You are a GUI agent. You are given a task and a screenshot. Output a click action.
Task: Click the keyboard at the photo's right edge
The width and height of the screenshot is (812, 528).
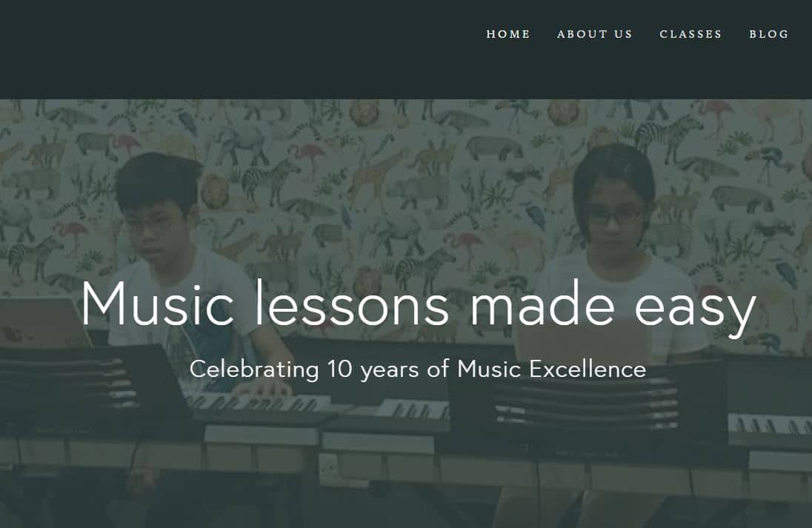(x=770, y=424)
